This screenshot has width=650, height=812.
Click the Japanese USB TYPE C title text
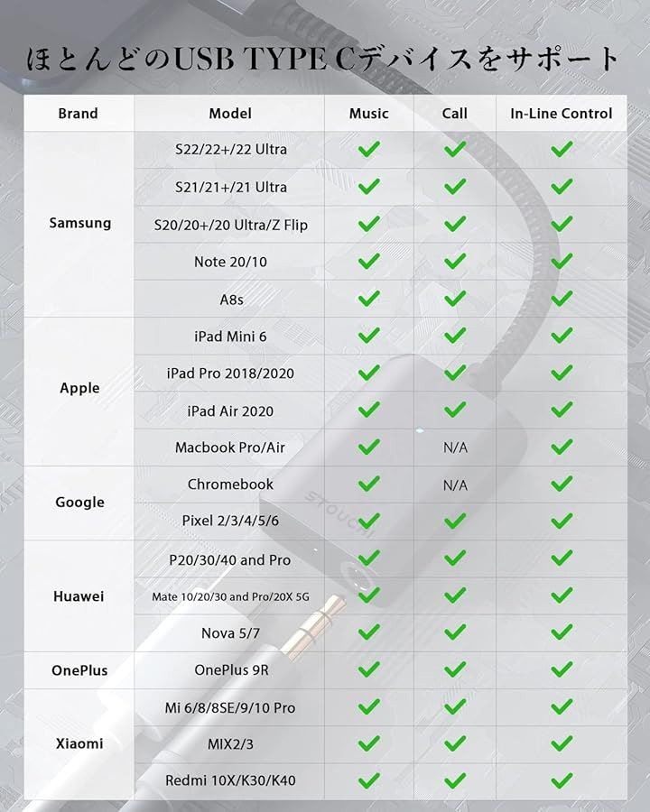point(324,60)
